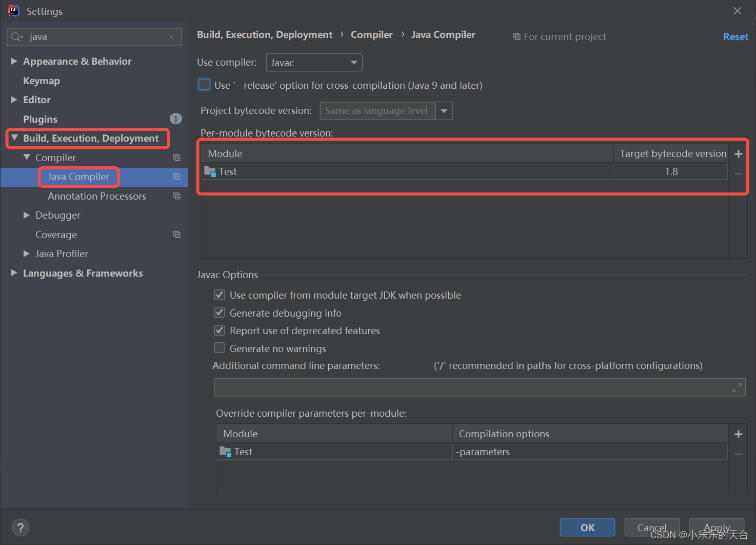Select Annotation Processors in settings tree
Screen dimensions: 756x545
click(97, 196)
